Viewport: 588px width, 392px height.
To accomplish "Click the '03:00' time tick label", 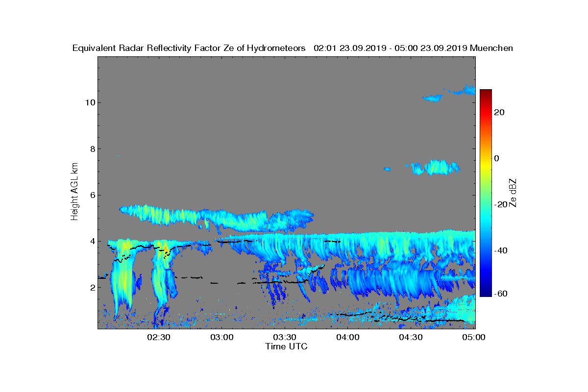I will (222, 338).
